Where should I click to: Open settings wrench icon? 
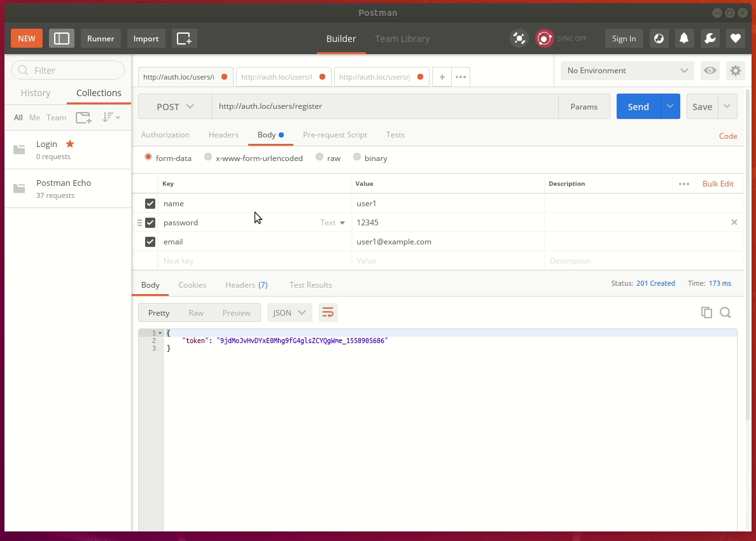click(x=710, y=39)
